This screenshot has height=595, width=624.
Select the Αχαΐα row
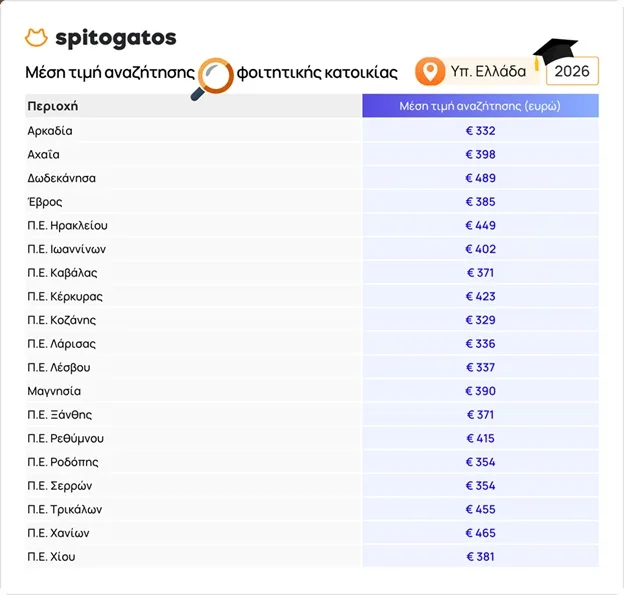tap(312, 154)
